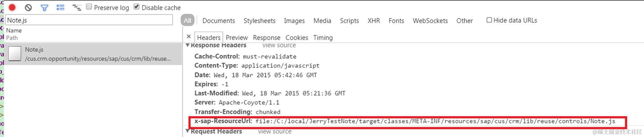Filter requests by Fonts
644x137 pixels.
(396, 21)
